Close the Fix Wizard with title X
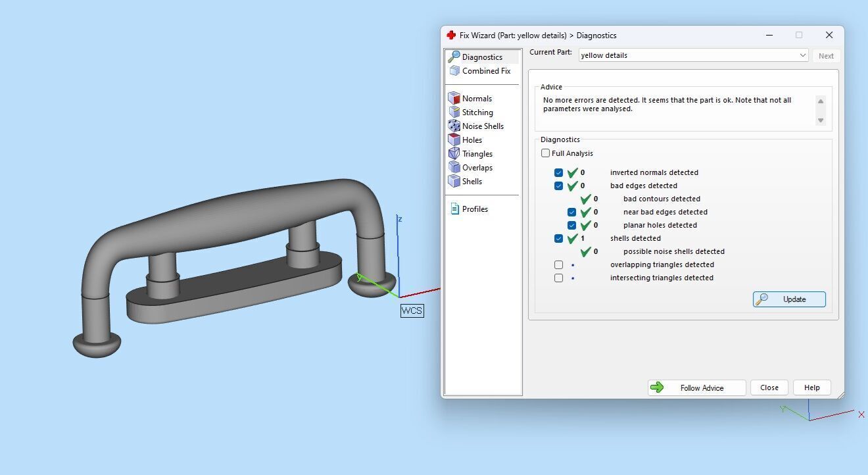Viewport: 868px width, 475px height. click(829, 36)
